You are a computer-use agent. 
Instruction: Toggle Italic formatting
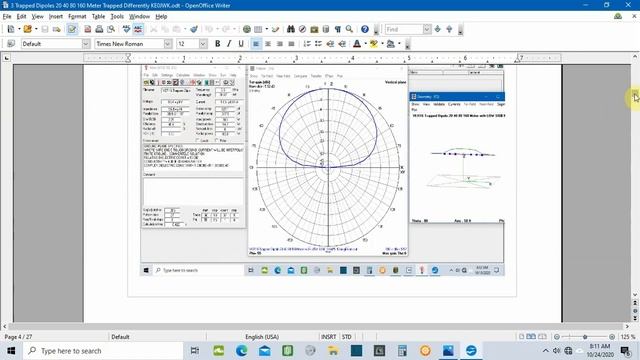(x=229, y=44)
